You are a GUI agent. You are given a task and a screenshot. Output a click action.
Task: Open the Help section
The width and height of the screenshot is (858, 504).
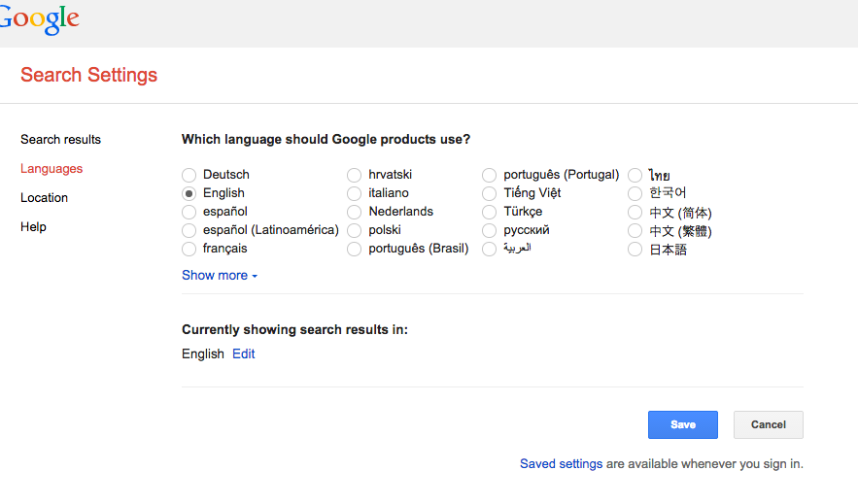click(33, 227)
